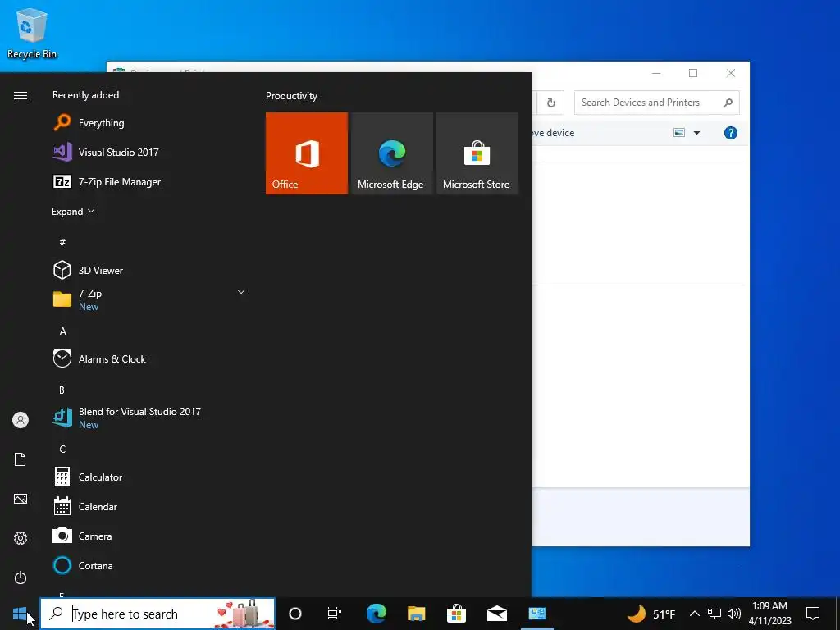The width and height of the screenshot is (840, 630).
Task: Open 7-Zip File Manager
Action: 150,181
